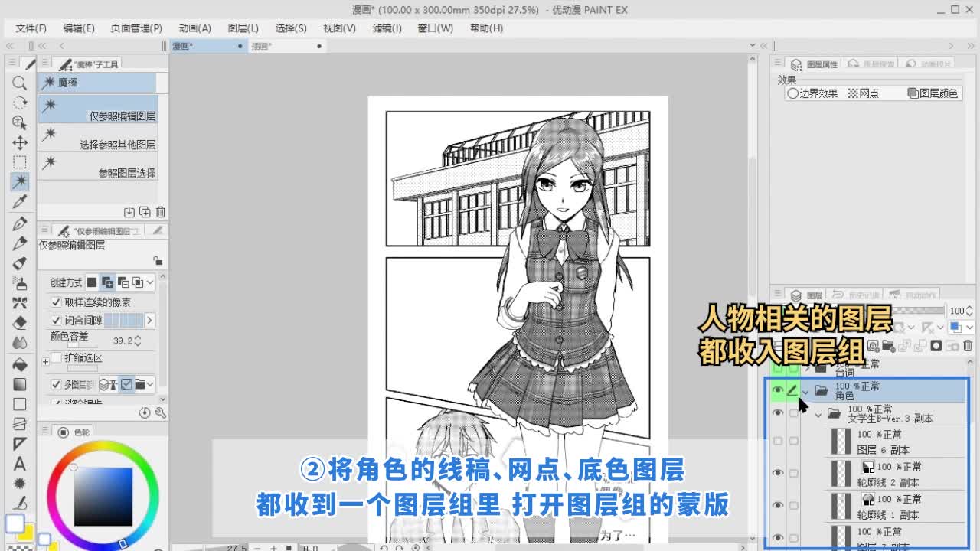Image resolution: width=980 pixels, height=551 pixels.
Task: Select the Pencil tool
Action: pyautogui.click(x=20, y=243)
